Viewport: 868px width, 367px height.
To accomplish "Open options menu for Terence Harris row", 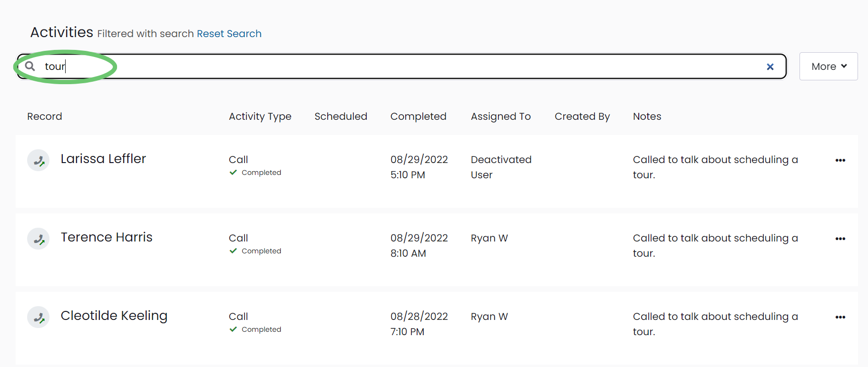I will [x=840, y=239].
